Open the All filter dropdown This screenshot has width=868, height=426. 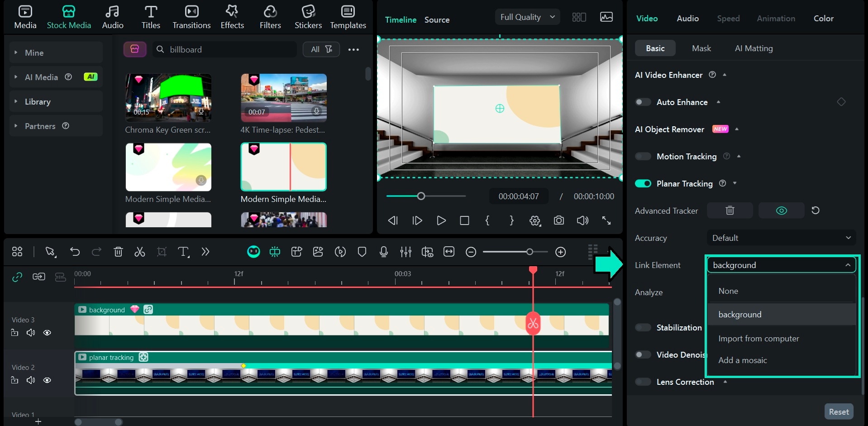tap(322, 49)
